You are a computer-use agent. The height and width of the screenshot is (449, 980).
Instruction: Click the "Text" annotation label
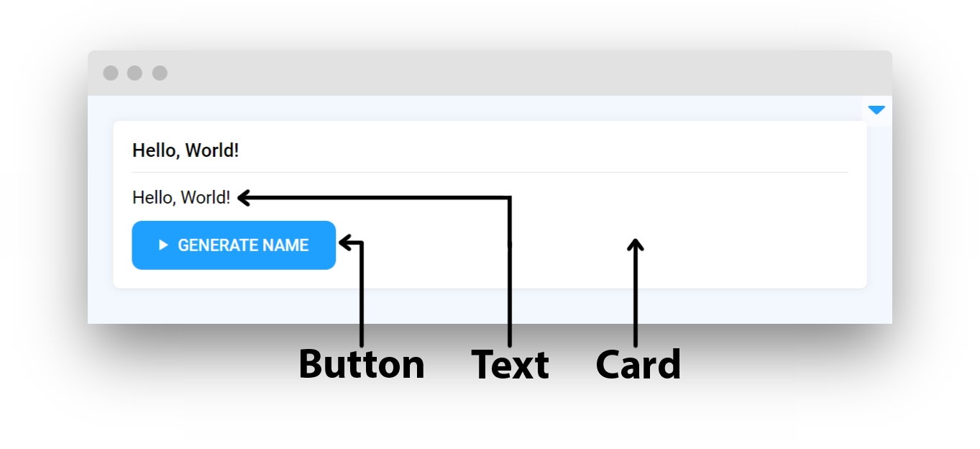510,364
